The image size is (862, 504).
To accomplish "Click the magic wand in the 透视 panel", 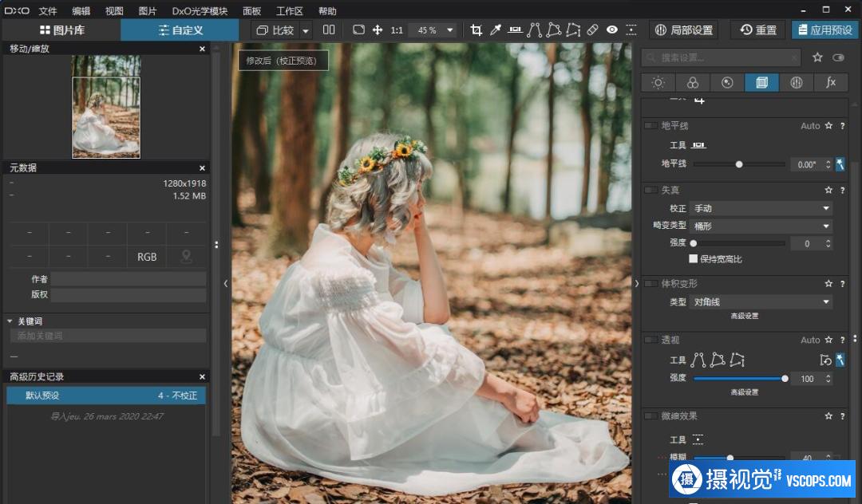I will point(840,360).
